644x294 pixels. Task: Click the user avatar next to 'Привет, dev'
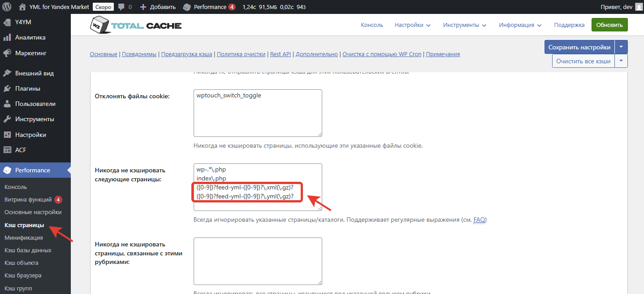639,7
